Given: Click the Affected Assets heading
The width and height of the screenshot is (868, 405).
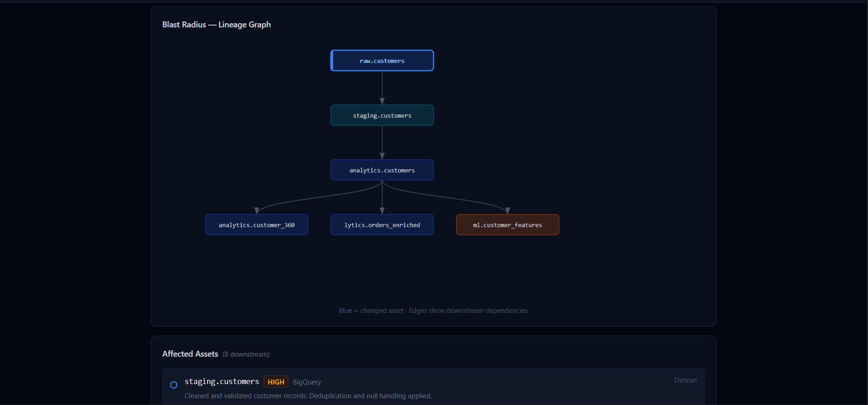Looking at the screenshot, I should [190, 354].
